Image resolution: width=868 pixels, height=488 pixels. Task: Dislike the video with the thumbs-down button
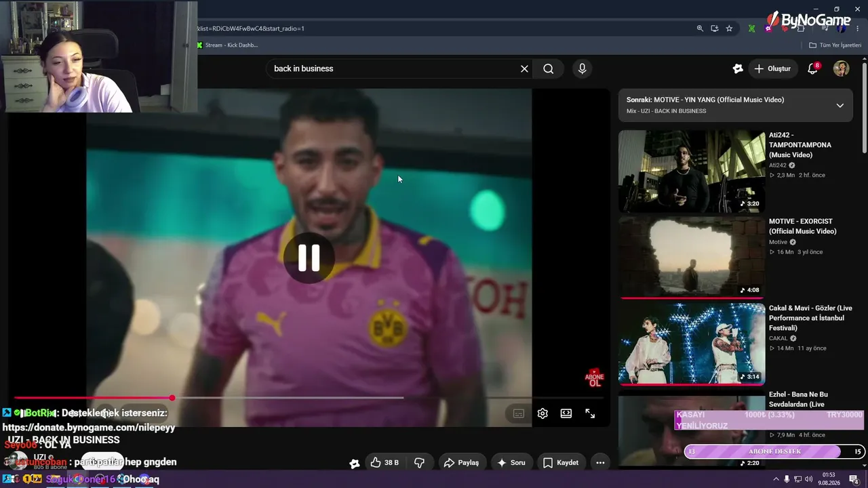[x=419, y=463]
